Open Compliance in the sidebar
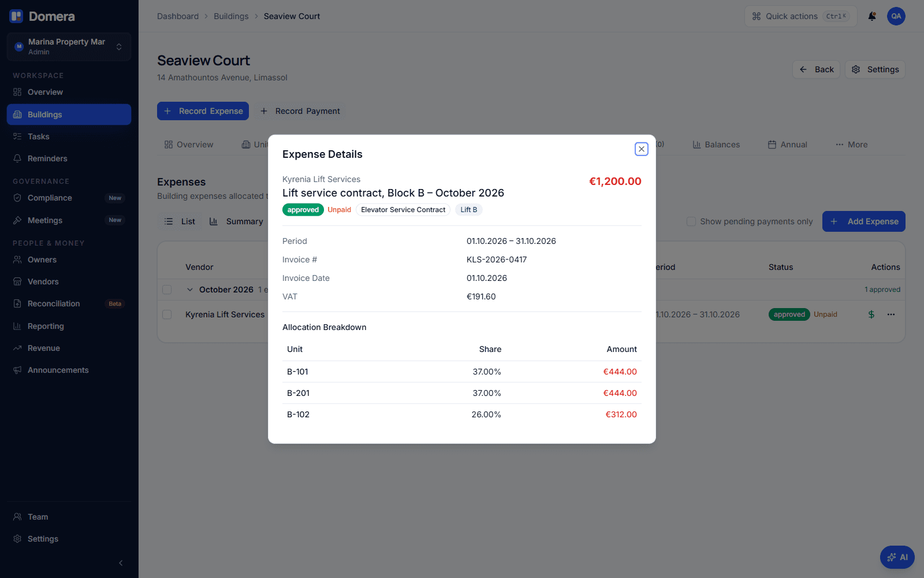This screenshot has width=924, height=578. [69, 198]
